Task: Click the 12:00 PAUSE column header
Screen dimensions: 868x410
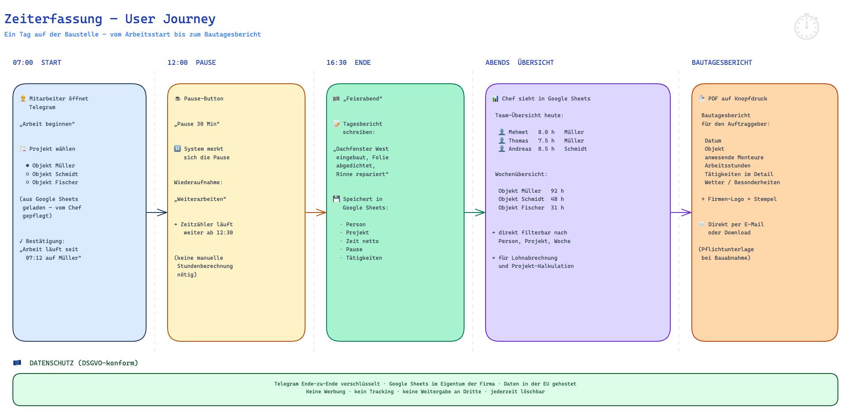Action: pyautogui.click(x=192, y=63)
